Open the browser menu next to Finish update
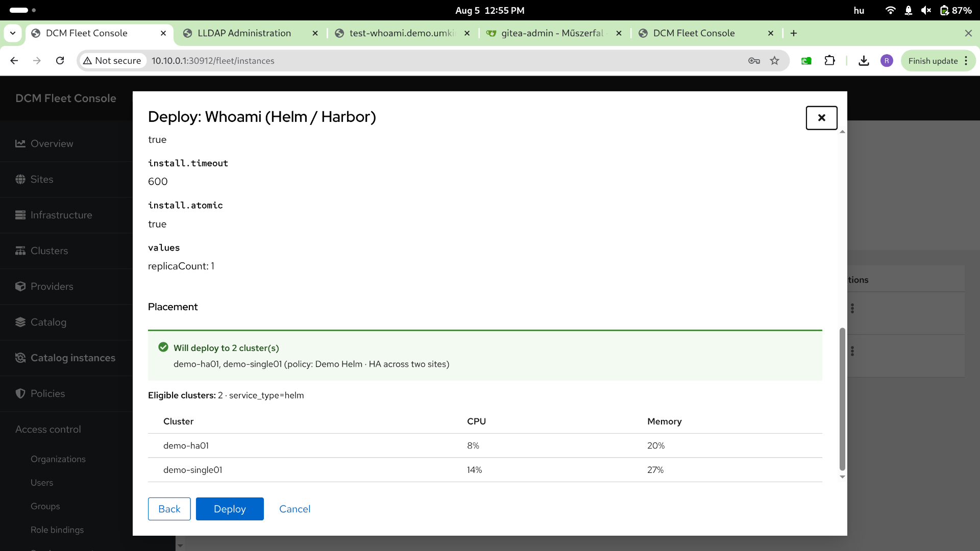The height and width of the screenshot is (551, 980). 966,61
